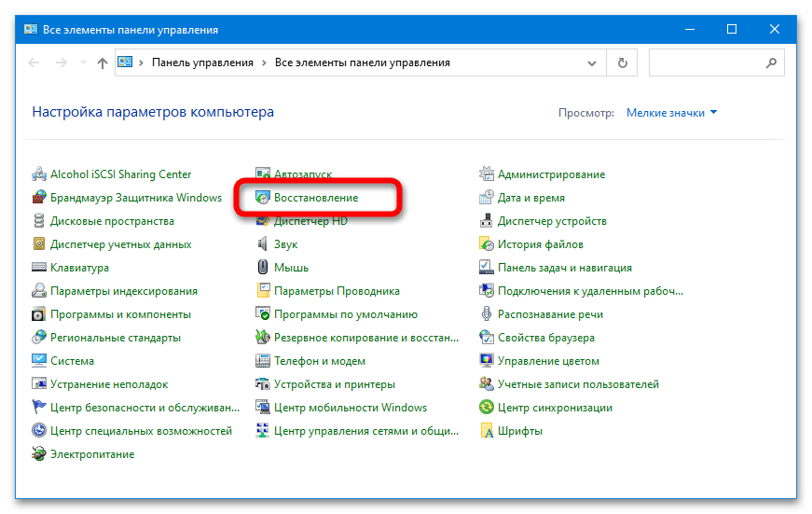The image size is (812, 514).
Task: Open the Шрифты font icon
Action: [487, 431]
